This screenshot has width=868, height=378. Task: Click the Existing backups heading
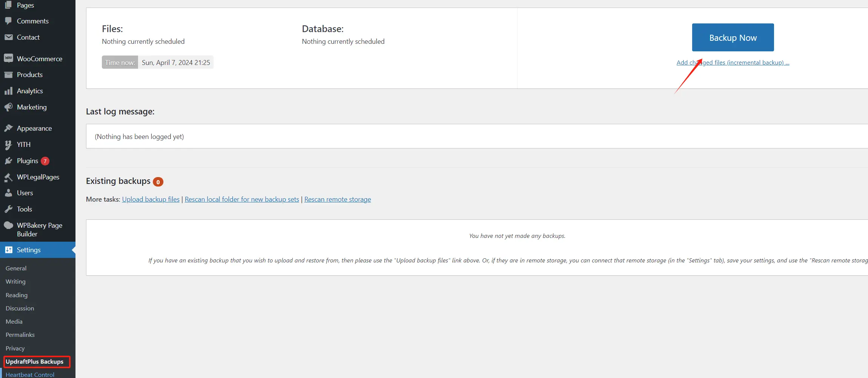coord(118,181)
